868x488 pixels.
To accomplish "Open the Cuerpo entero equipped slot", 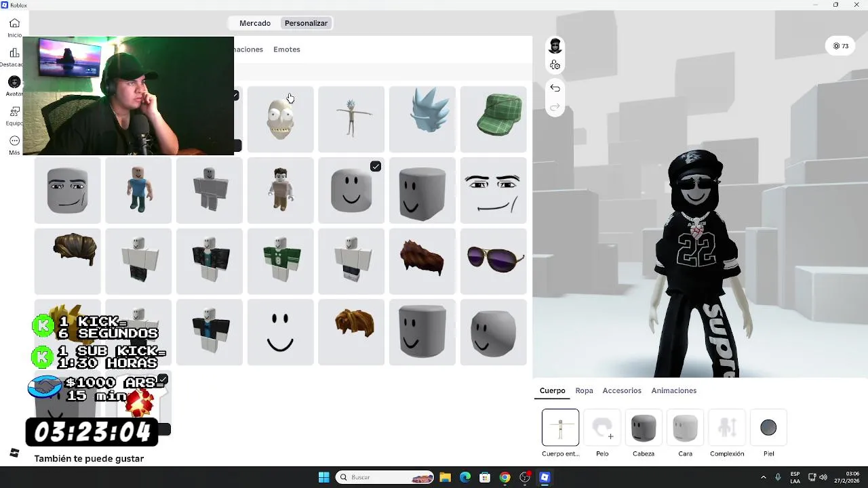I will coord(560,428).
